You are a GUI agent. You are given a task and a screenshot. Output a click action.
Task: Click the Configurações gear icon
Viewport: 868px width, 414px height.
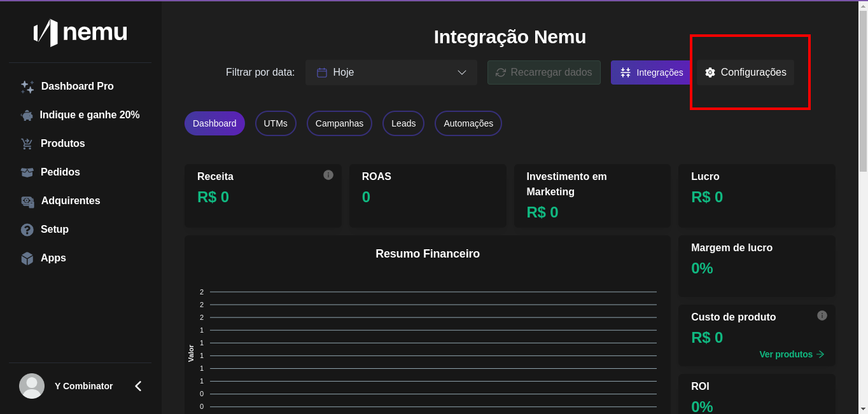point(710,72)
